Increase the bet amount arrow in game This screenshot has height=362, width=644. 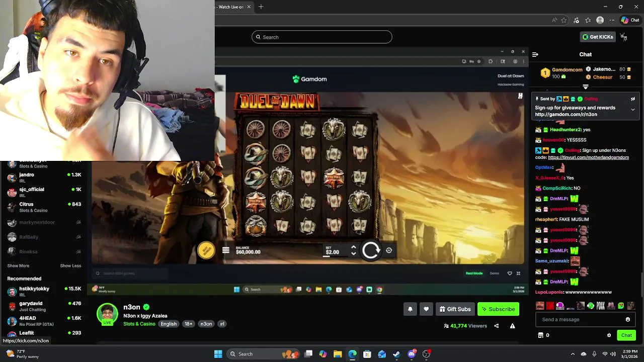coord(354,247)
